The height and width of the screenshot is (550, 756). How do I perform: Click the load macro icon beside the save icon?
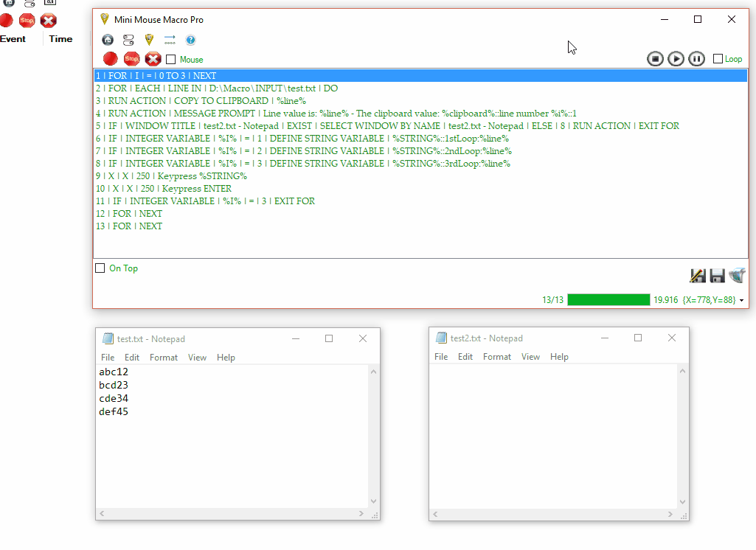(x=737, y=276)
